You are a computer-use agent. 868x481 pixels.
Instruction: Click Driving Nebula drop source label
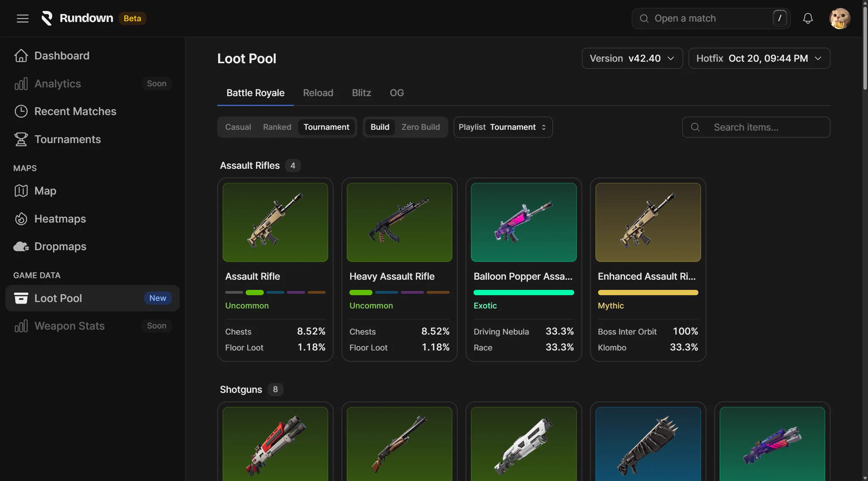click(x=501, y=332)
